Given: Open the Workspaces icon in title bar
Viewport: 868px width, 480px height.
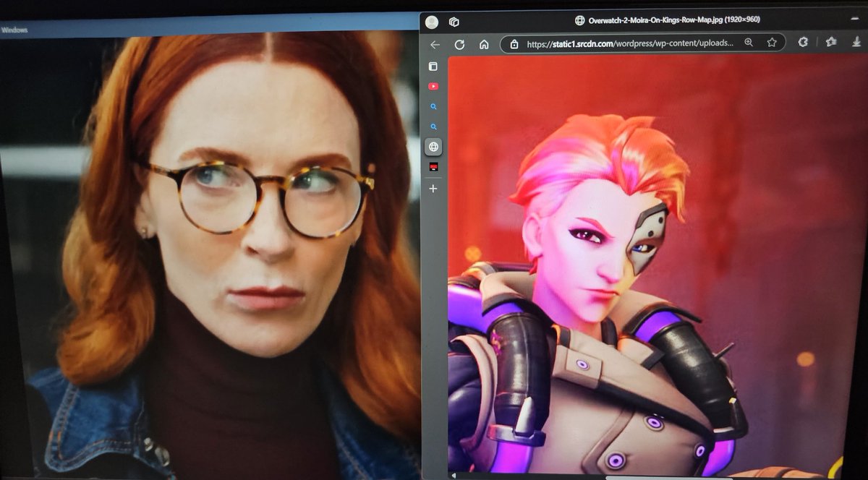Looking at the screenshot, I should click(x=454, y=22).
